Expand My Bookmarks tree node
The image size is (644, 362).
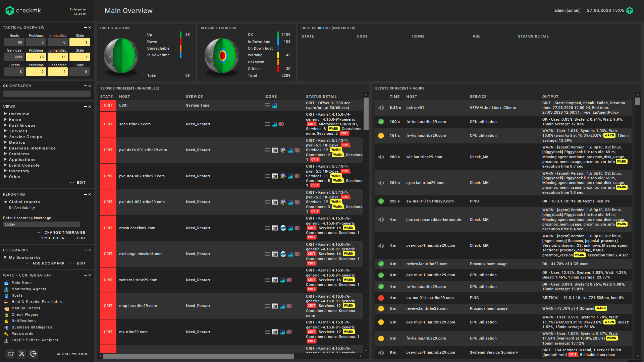pyautogui.click(x=6, y=257)
